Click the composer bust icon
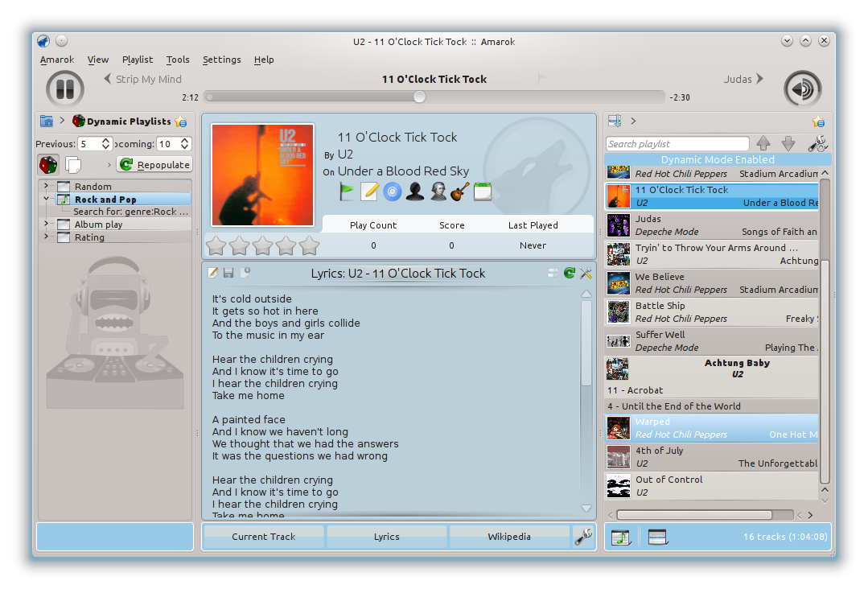Image resolution: width=868 pixels, height=589 pixels. pyautogui.click(x=438, y=192)
